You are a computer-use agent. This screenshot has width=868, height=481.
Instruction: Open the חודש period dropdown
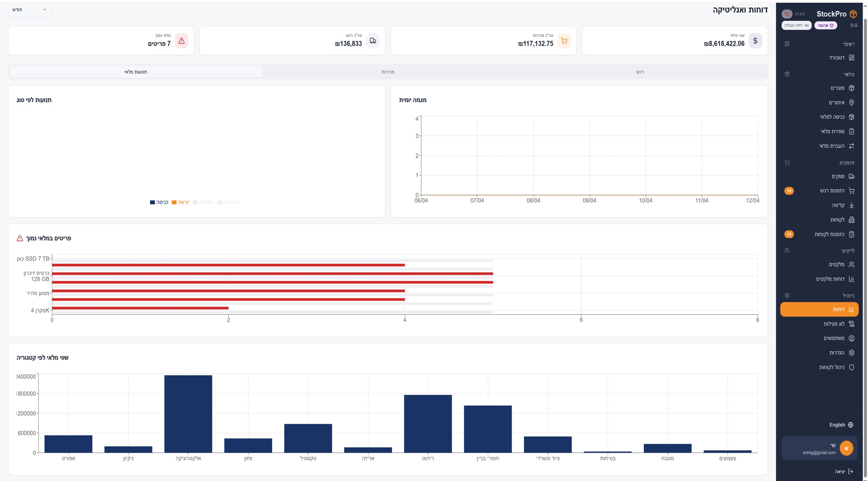(x=29, y=9)
